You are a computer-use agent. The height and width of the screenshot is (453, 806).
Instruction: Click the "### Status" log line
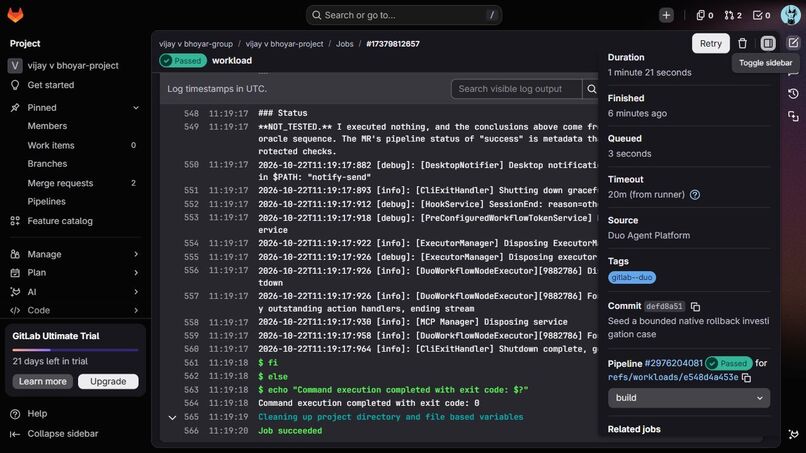[283, 113]
